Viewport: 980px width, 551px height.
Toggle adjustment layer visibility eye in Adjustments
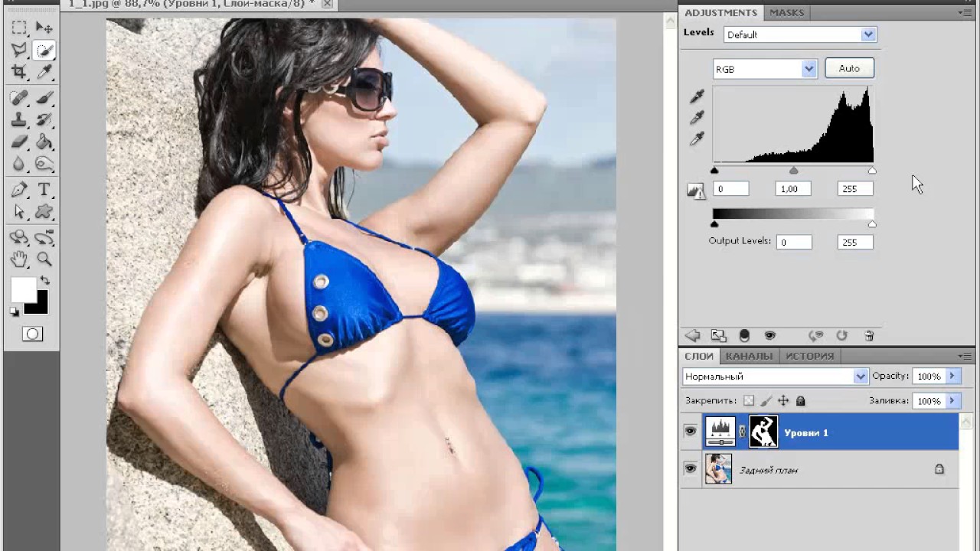coord(769,335)
